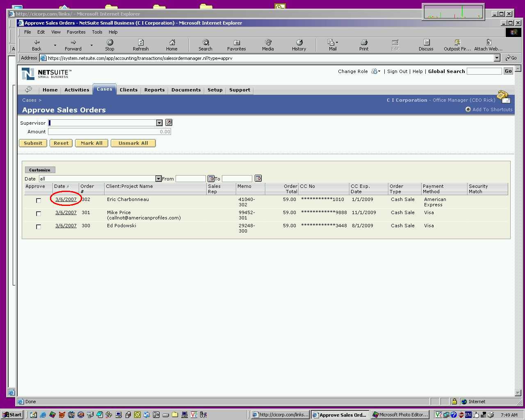
Task: Open the History toolbar icon
Action: click(299, 43)
